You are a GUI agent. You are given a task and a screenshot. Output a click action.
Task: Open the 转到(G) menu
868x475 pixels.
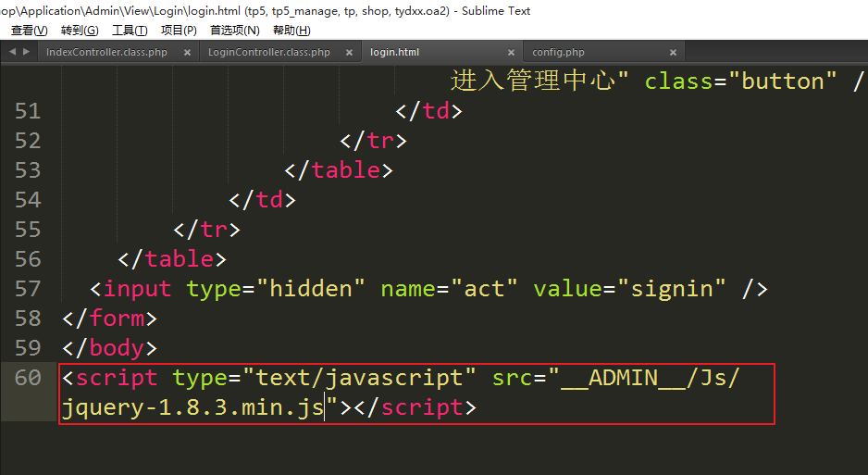(80, 31)
